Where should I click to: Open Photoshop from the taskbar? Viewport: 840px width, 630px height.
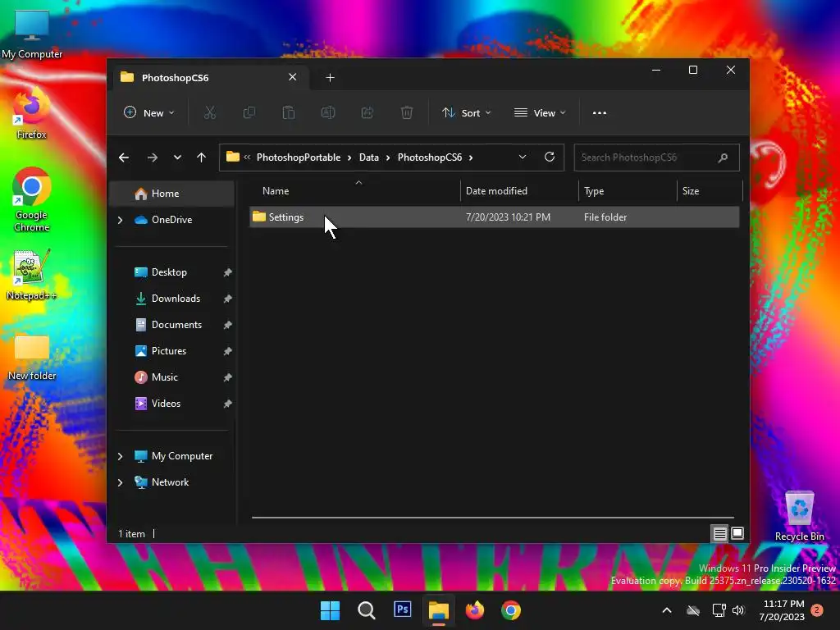tap(402, 609)
